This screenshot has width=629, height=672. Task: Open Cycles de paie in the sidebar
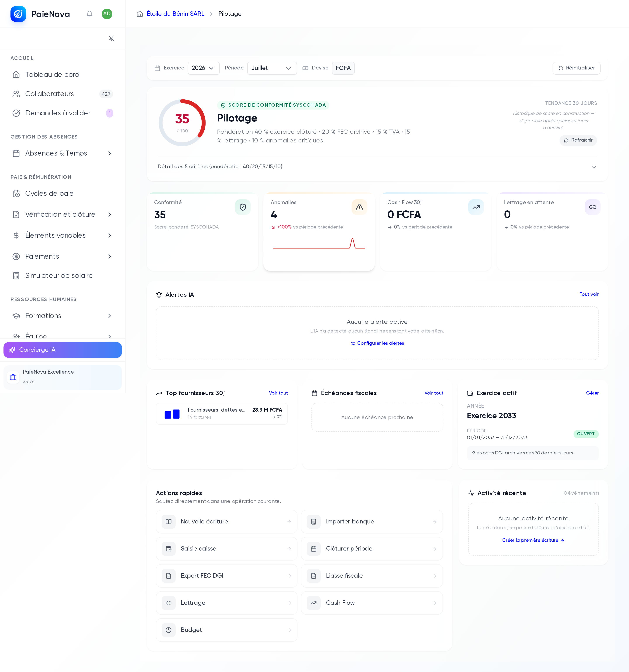(62, 193)
